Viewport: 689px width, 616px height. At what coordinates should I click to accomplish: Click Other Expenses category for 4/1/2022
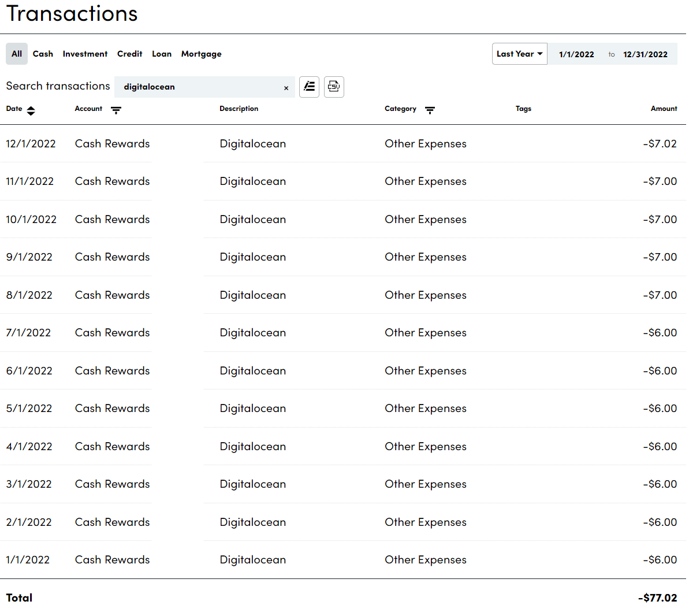pos(425,446)
